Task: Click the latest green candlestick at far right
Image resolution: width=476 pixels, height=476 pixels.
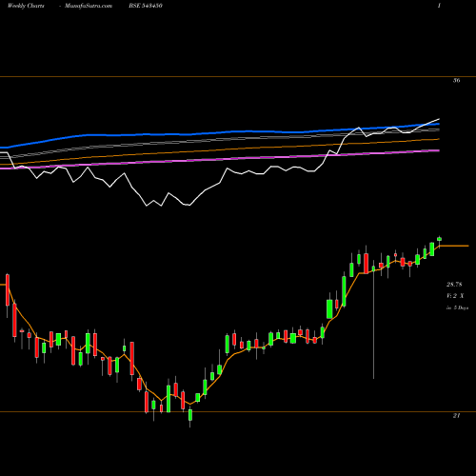Action: tap(440, 239)
